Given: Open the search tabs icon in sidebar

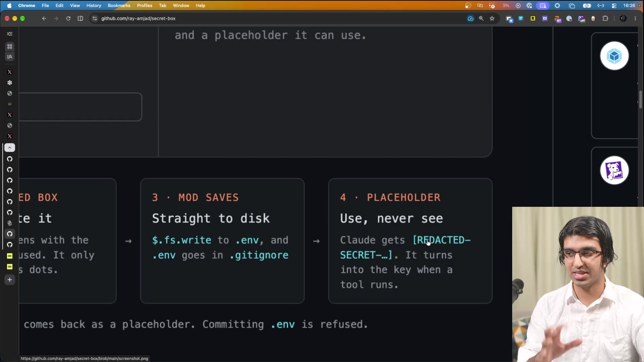Looking at the screenshot, I should (10, 57).
